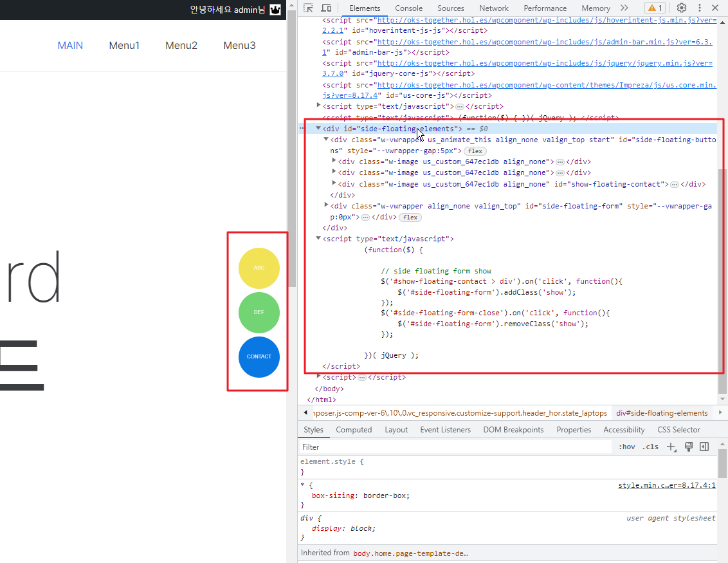This screenshot has height=563, width=728.
Task: Click the webpage vertical scrollbar
Action: [x=291, y=149]
